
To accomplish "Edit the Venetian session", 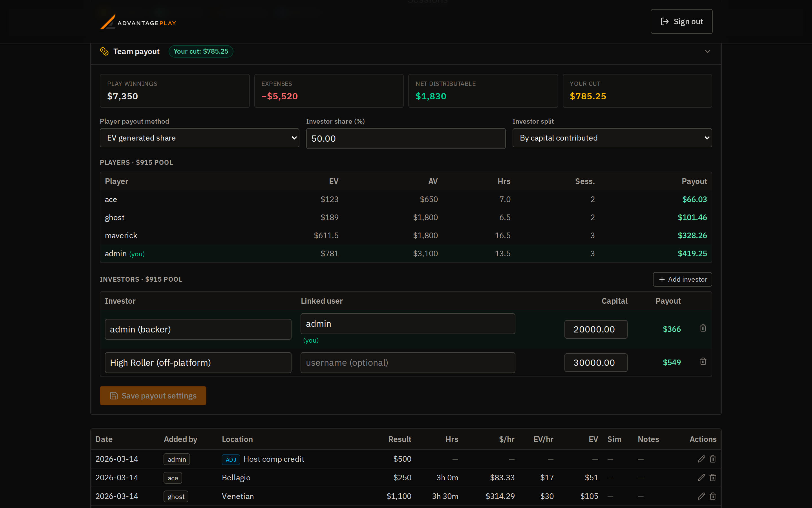I will [x=701, y=496].
